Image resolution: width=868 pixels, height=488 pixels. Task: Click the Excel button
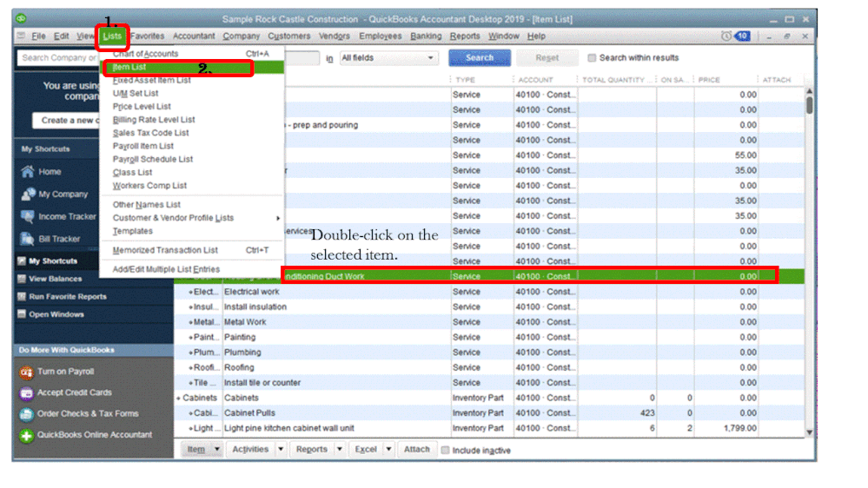point(366,449)
